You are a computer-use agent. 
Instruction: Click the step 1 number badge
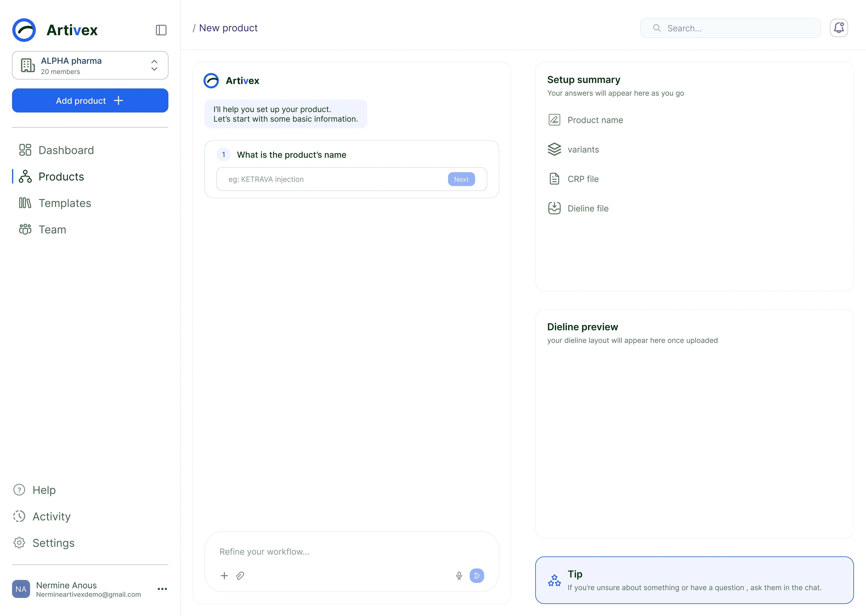(224, 154)
